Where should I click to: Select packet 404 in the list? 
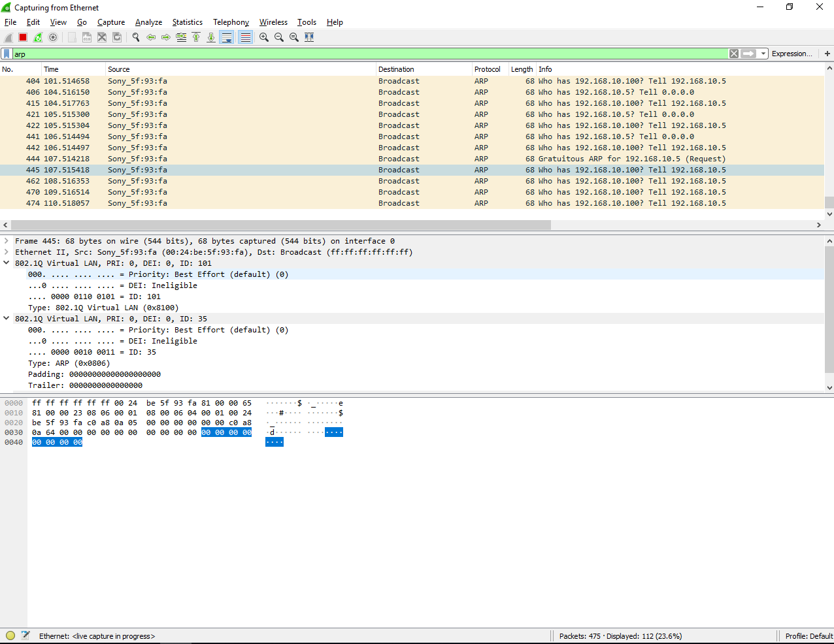click(412, 81)
